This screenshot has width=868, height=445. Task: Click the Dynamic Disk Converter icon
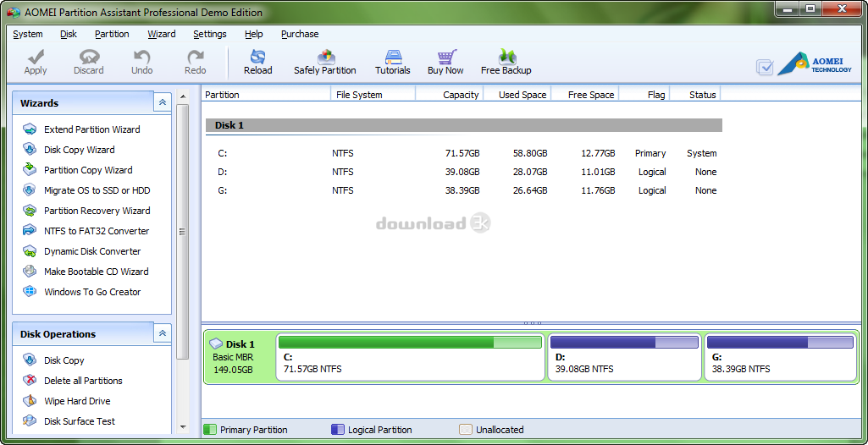tap(30, 251)
